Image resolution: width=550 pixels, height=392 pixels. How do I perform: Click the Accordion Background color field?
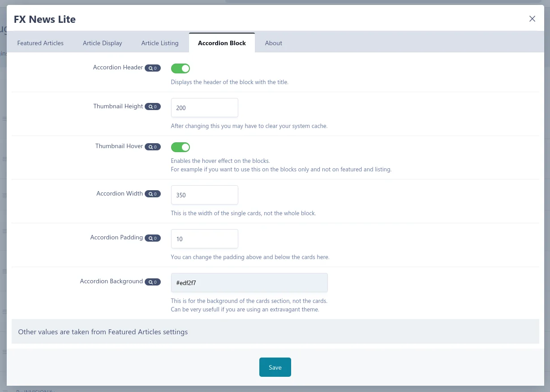coord(249,283)
